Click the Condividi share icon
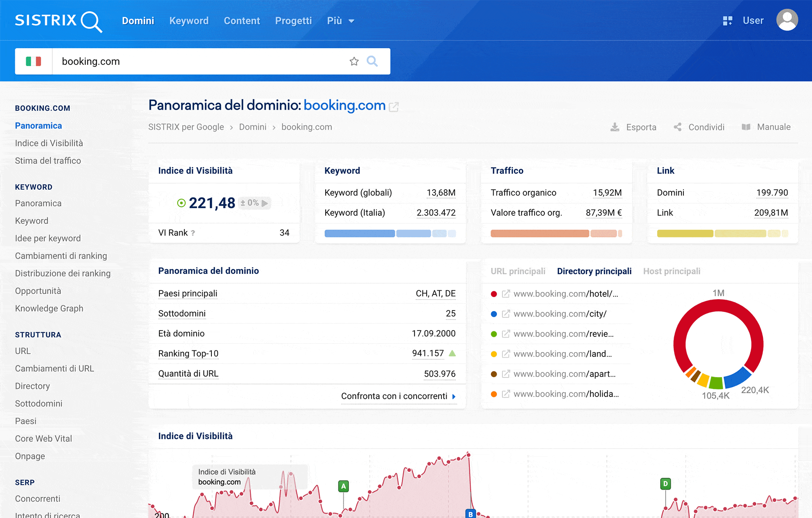 (x=678, y=127)
